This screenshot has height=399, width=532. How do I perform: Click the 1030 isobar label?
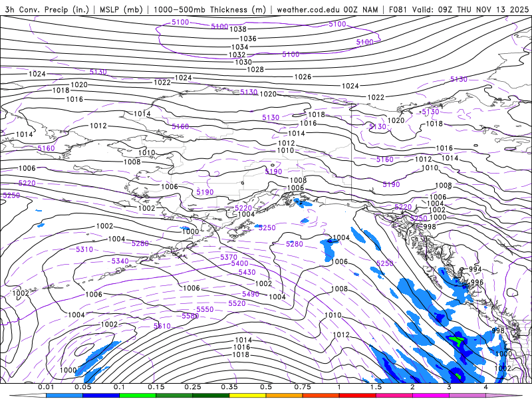(243, 62)
